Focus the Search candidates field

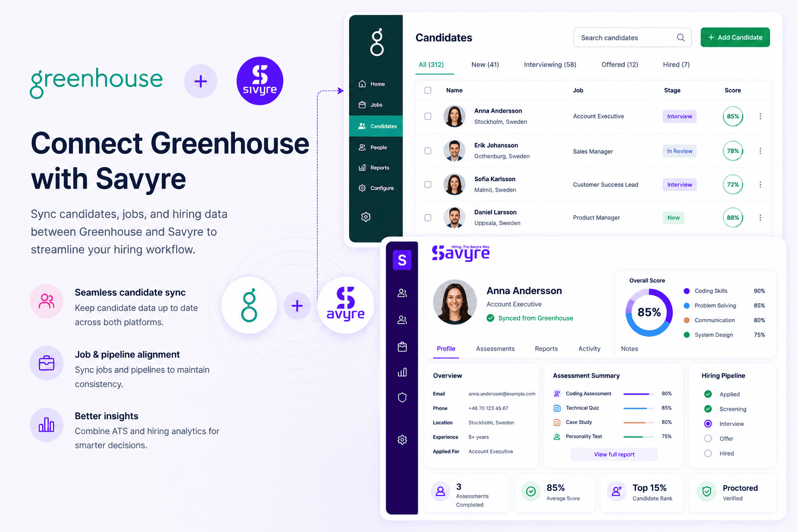[632, 37]
